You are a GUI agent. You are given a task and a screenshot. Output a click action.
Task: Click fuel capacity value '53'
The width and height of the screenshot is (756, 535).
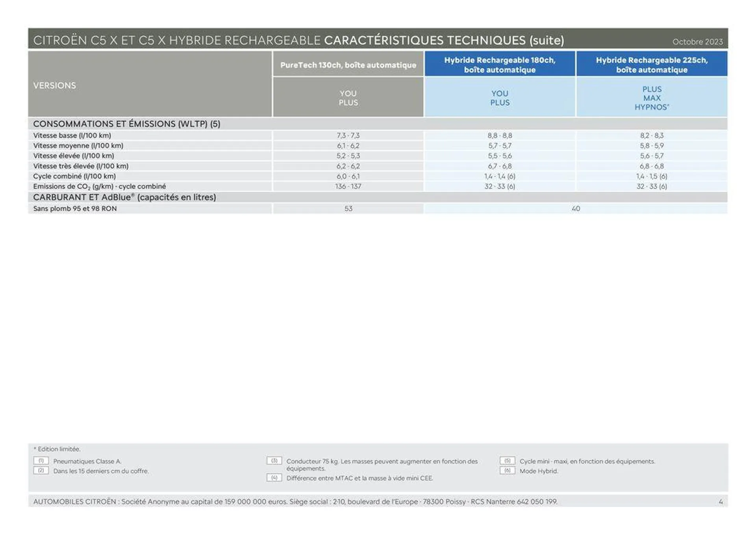point(348,209)
